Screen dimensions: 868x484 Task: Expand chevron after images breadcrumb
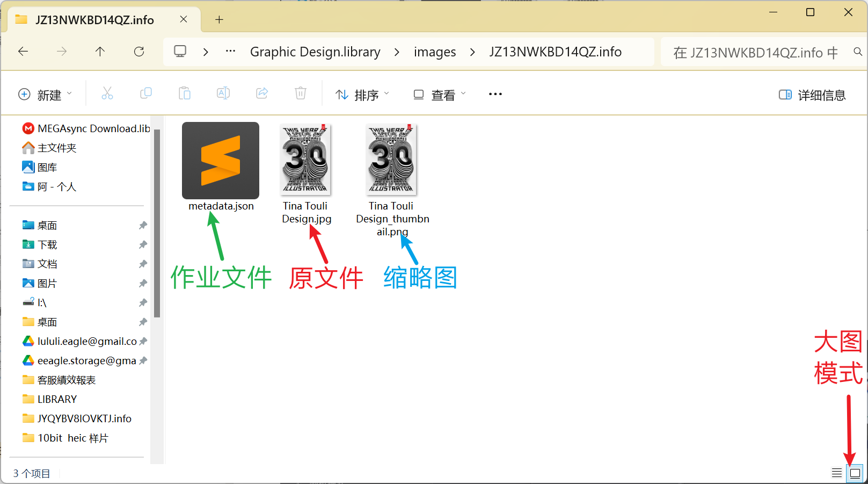click(472, 52)
